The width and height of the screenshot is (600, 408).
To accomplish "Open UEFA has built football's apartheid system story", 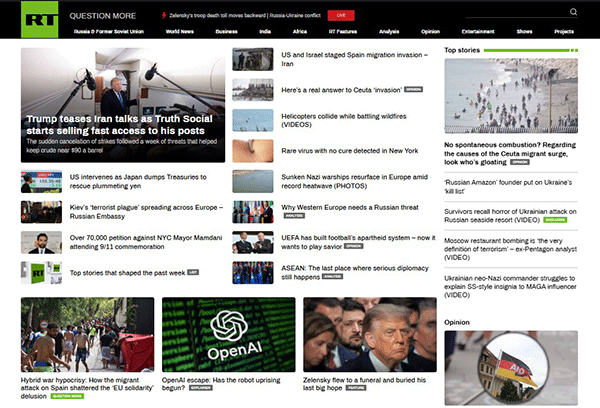I will pos(358,242).
